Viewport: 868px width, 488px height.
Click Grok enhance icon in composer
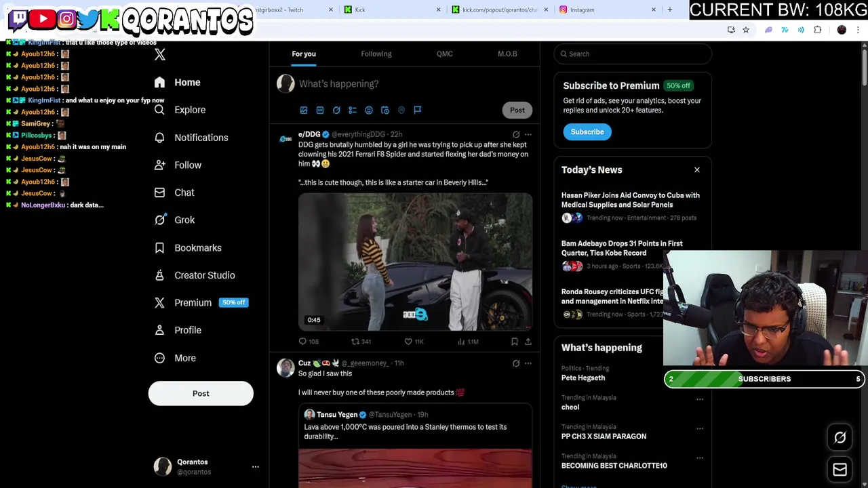[x=336, y=110]
